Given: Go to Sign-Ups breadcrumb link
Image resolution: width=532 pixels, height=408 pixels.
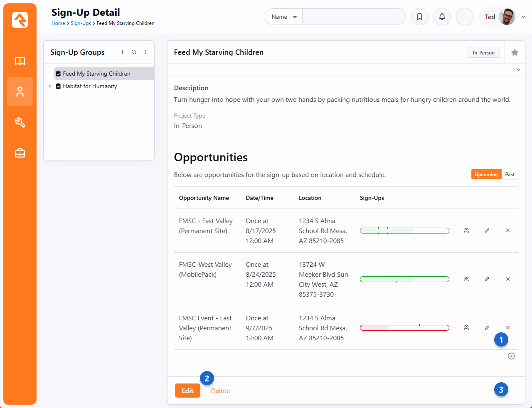Looking at the screenshot, I should tap(81, 23).
